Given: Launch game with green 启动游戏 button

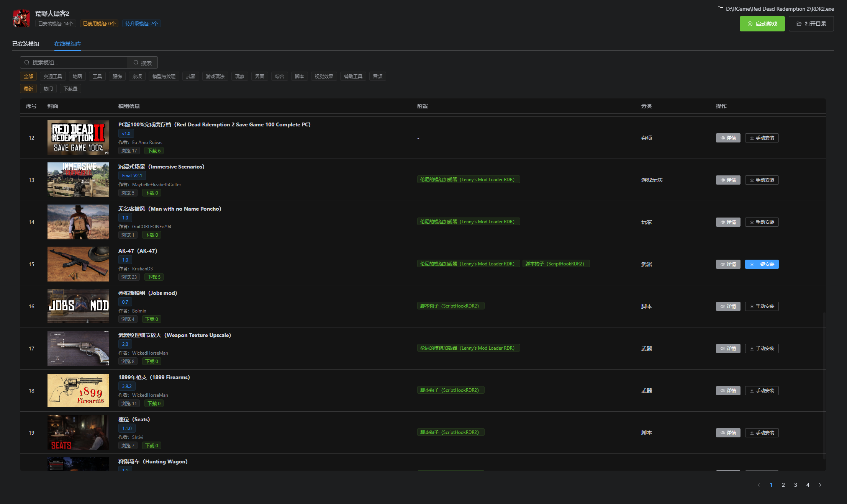Looking at the screenshot, I should [x=762, y=24].
